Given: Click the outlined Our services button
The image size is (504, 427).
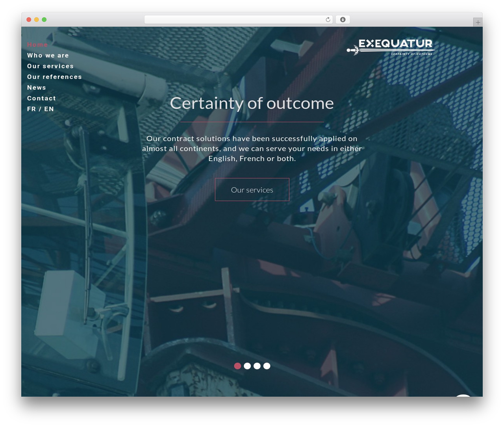Looking at the screenshot, I should click(x=252, y=189).
